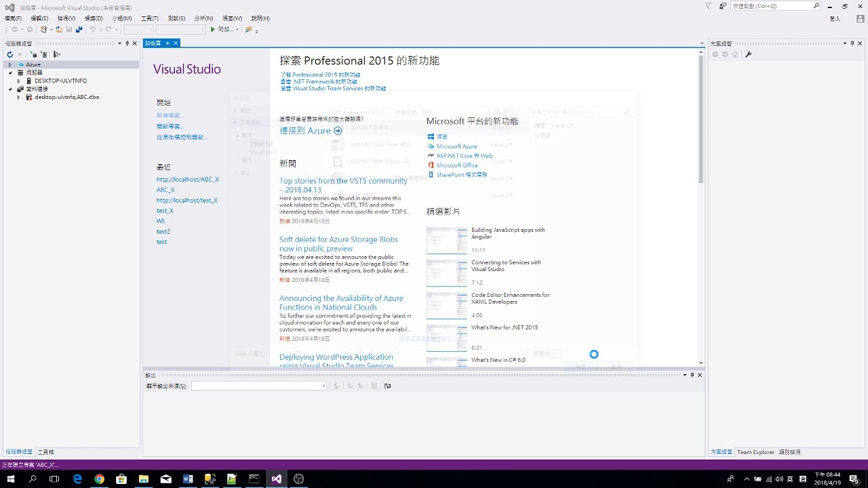
Task: Click the Microsoft Azure platform link
Action: pos(456,146)
